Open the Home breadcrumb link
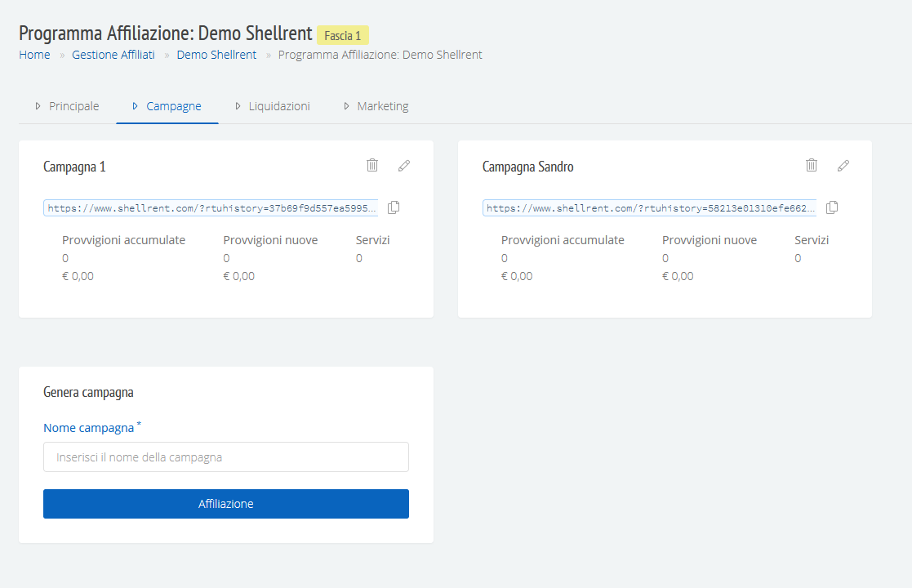This screenshot has height=588, width=912. click(x=34, y=55)
